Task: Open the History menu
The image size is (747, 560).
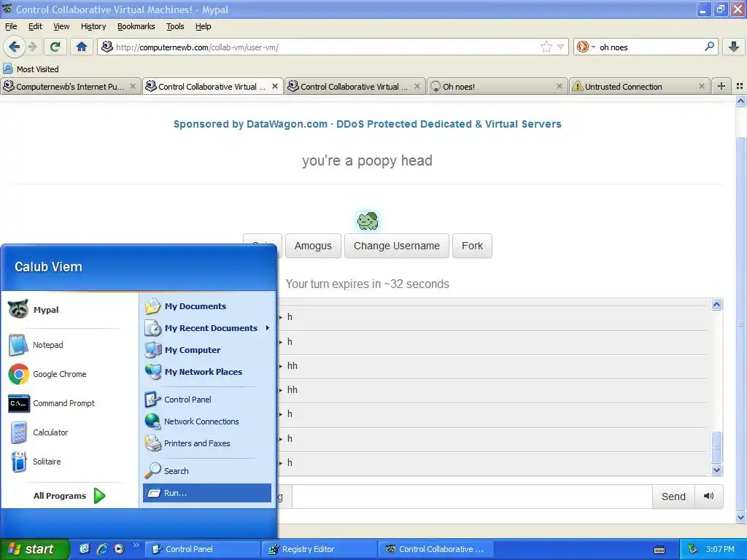Action: 93,26
